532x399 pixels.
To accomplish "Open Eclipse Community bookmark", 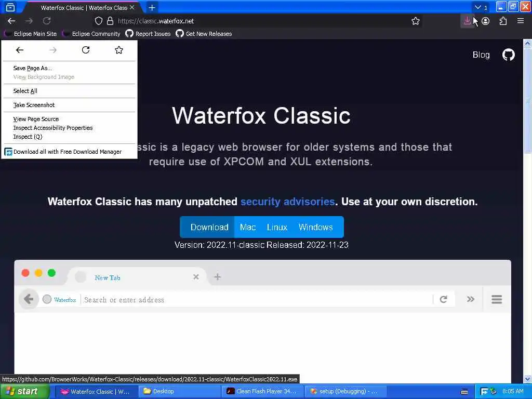I will (x=91, y=34).
